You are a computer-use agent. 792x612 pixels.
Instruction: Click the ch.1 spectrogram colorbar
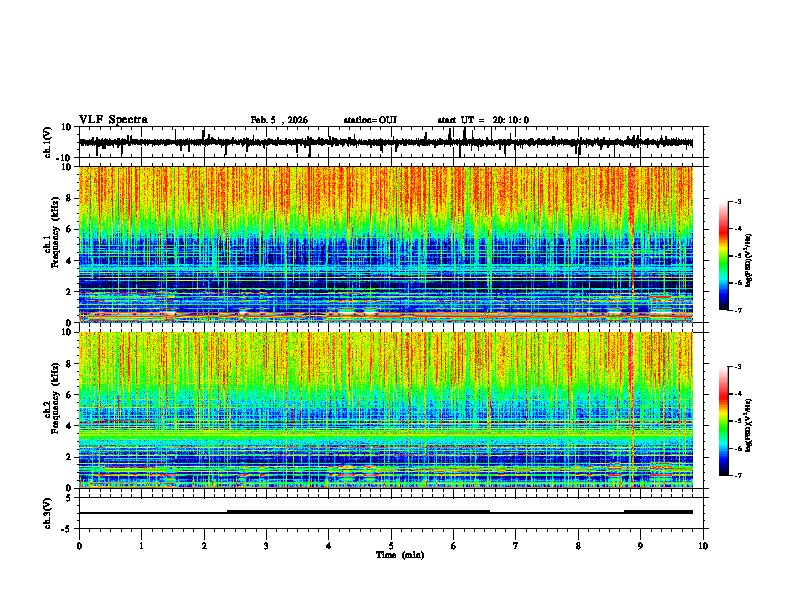pyautogui.click(x=723, y=256)
